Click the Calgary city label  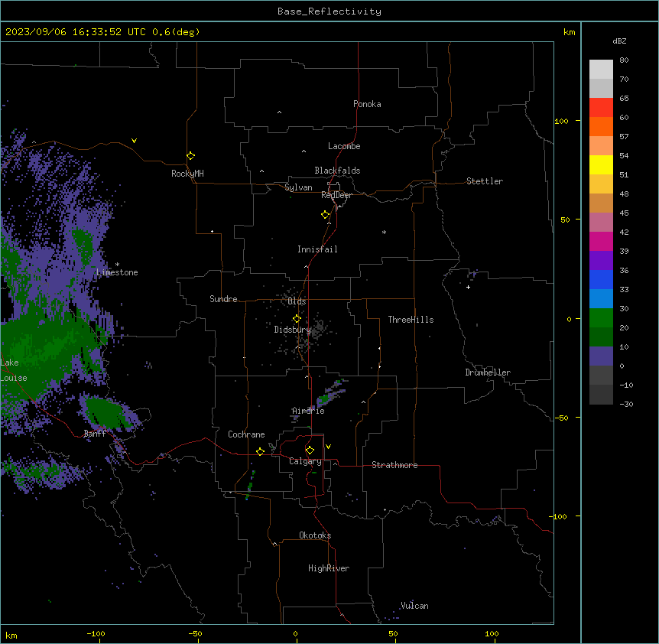[x=305, y=461]
